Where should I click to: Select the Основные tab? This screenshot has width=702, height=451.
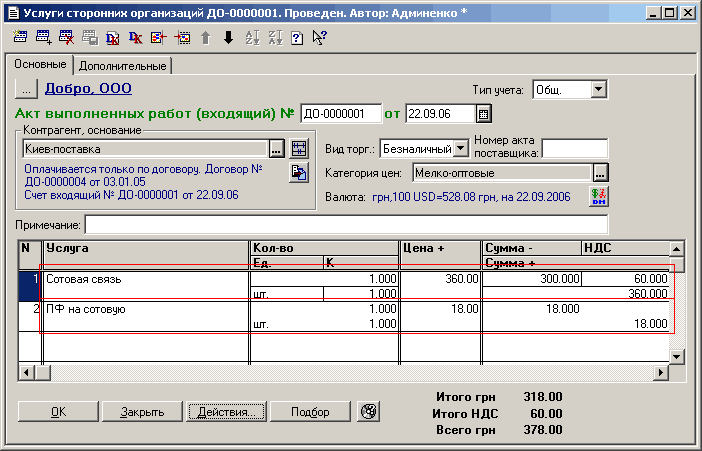[x=39, y=65]
